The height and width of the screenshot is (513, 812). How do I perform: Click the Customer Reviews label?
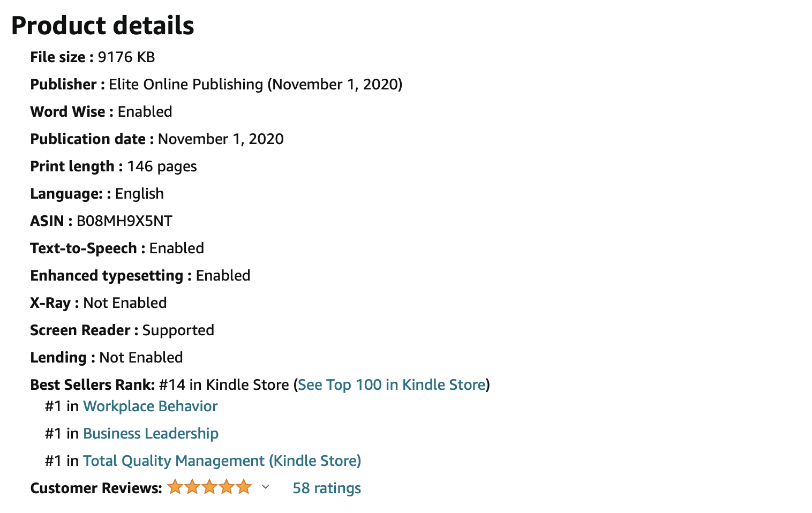click(x=96, y=488)
